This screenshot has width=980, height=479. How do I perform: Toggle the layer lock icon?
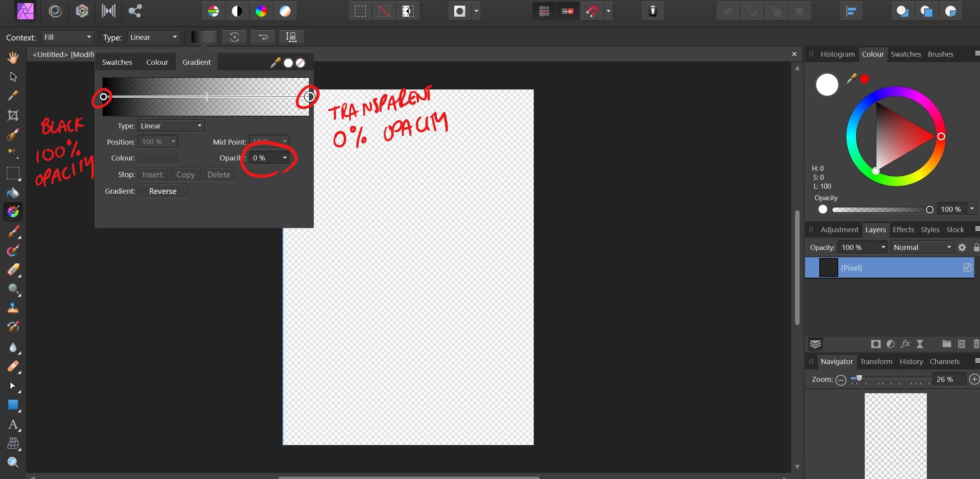[x=976, y=247]
